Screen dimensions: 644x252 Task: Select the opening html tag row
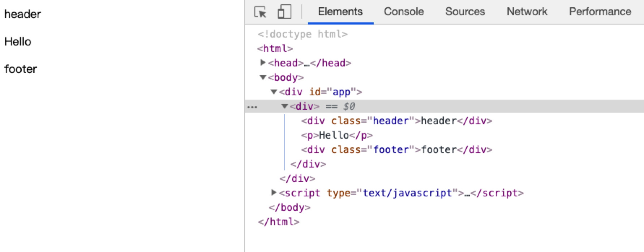pos(275,48)
